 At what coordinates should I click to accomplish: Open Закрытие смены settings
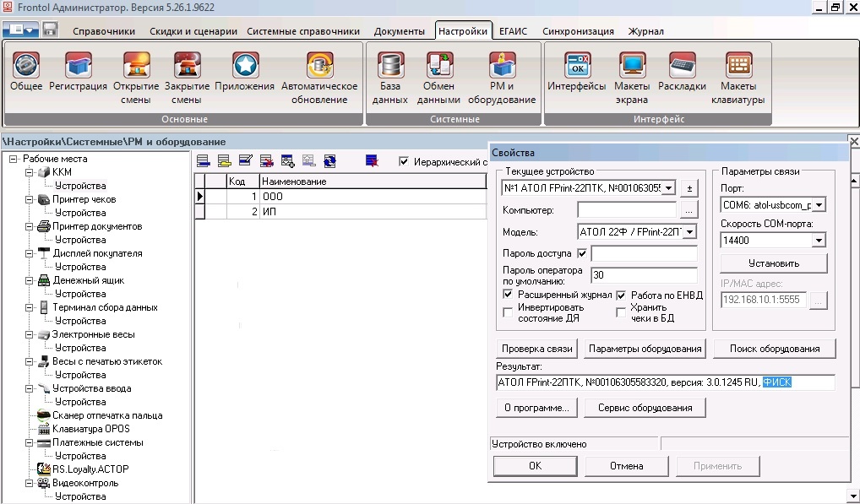pos(187,78)
